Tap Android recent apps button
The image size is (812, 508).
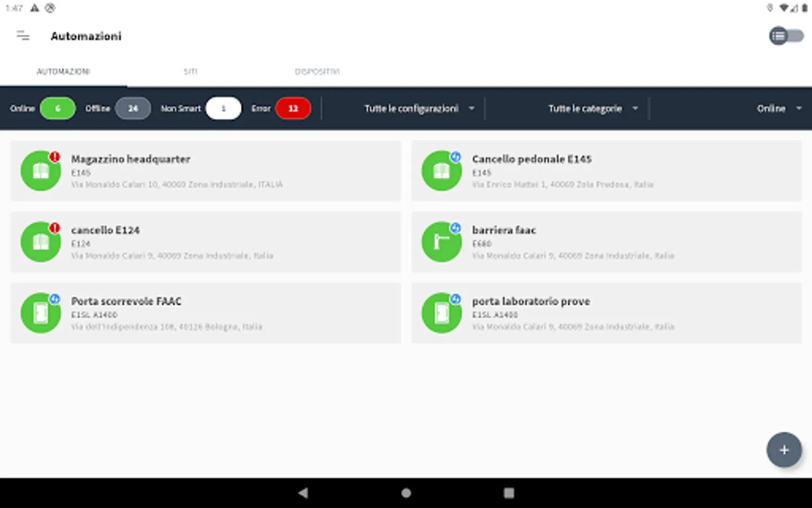509,493
